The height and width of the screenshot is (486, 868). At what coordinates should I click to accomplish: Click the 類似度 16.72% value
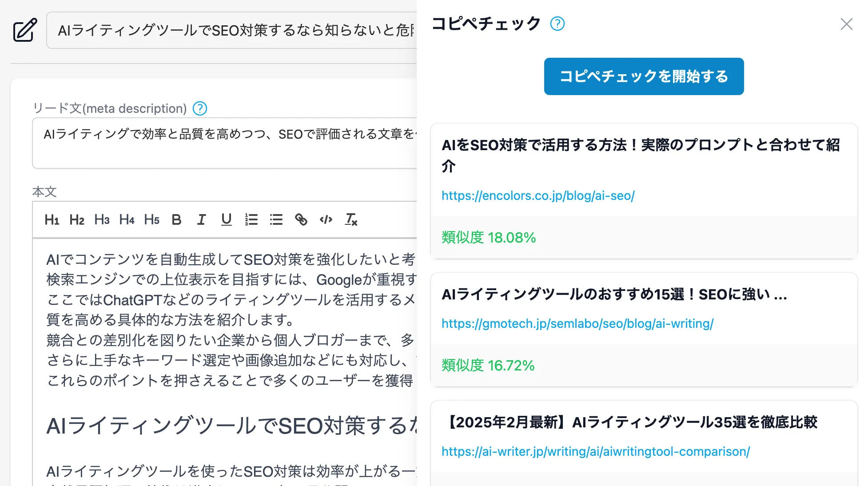click(488, 365)
